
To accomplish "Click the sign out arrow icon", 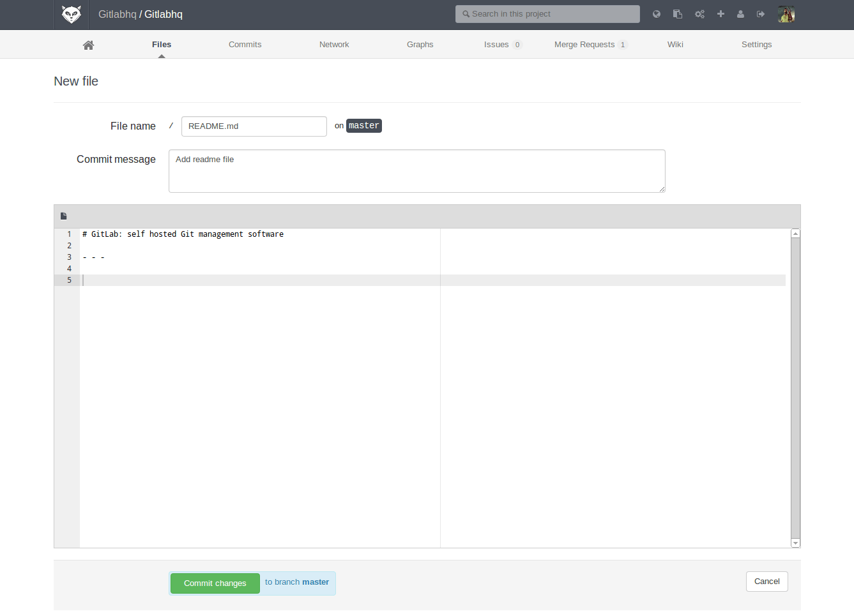I will pos(761,14).
